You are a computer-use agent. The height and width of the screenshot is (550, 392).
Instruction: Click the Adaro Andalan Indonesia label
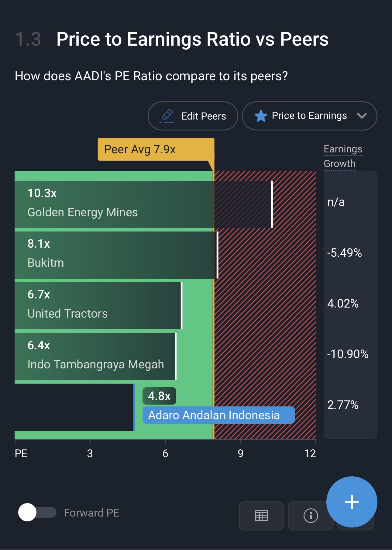[218, 415]
